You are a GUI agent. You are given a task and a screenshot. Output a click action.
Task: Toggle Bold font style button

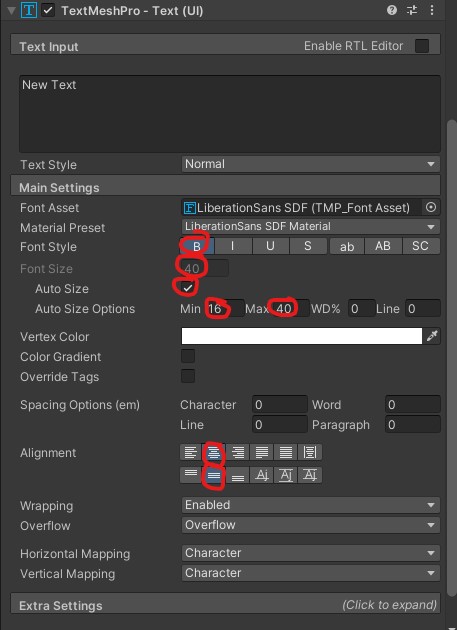(197, 246)
